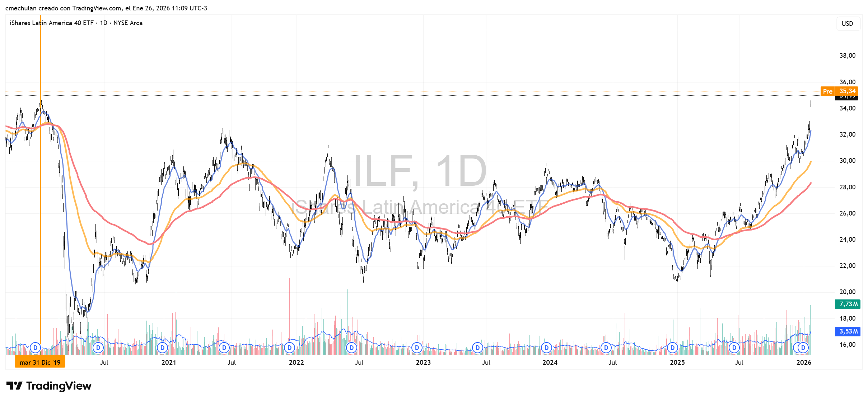
Task: Click dividend marker above the 2023 label
Action: [x=417, y=347]
